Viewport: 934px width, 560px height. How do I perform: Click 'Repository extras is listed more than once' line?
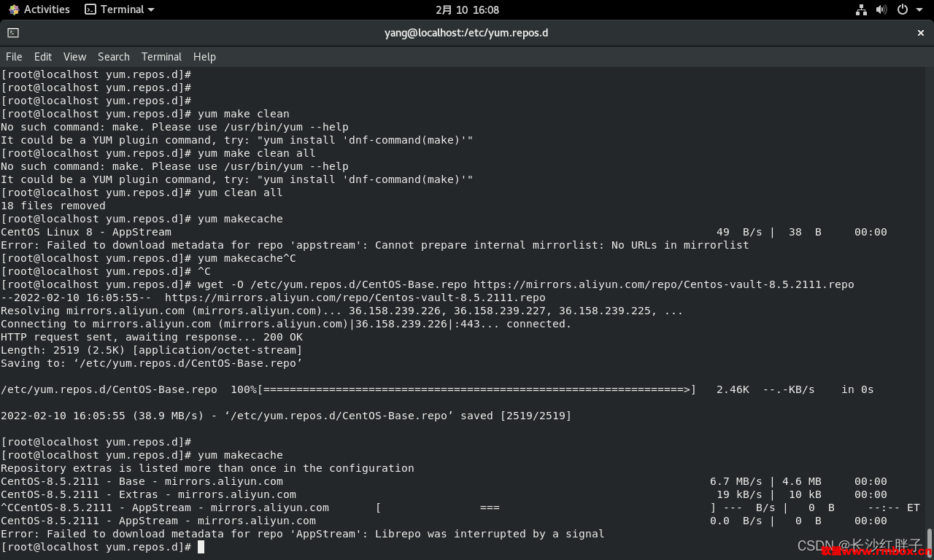coord(207,468)
